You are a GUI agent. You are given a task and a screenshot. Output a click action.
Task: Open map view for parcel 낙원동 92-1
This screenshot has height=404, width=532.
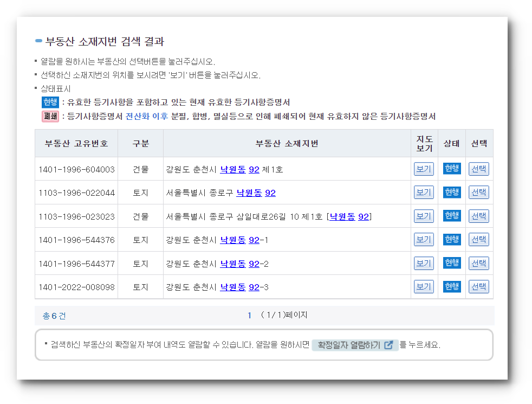[x=424, y=239]
